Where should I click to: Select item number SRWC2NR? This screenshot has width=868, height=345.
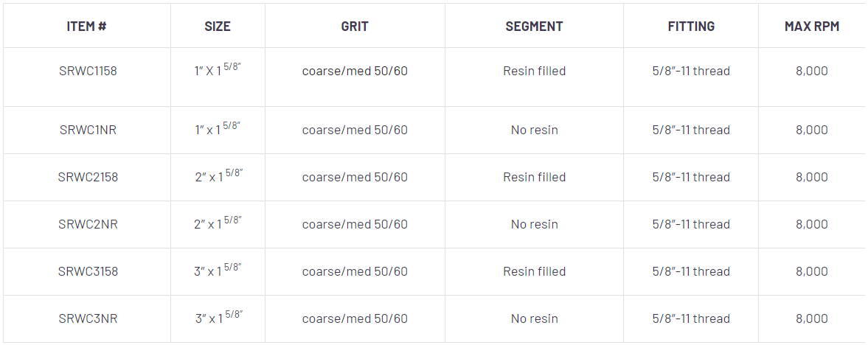[88, 225]
